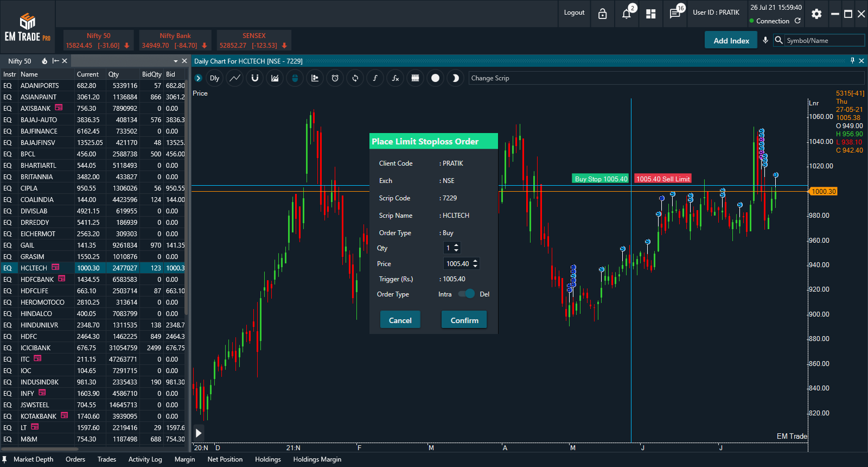
Task: Click the ITC row news icon
Action: 37,358
